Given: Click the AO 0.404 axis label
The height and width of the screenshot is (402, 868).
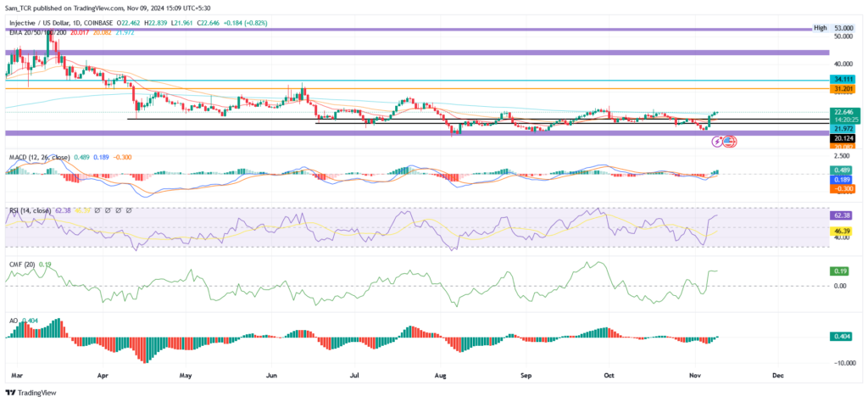Looking at the screenshot, I should pyautogui.click(x=843, y=336).
